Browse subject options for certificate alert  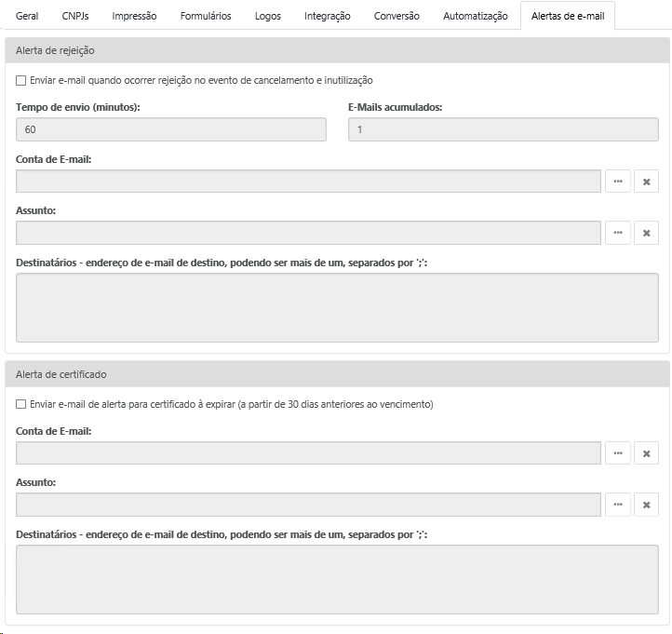(618, 505)
